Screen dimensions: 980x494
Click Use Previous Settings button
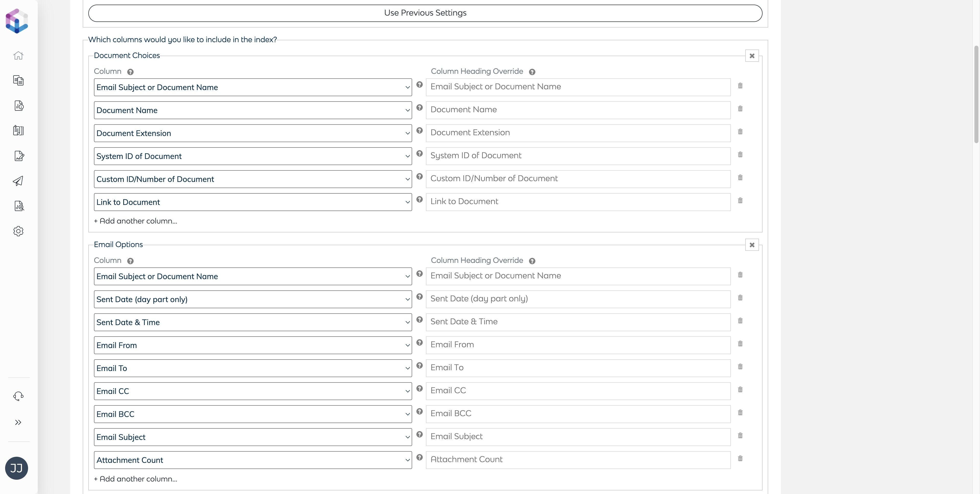425,13
